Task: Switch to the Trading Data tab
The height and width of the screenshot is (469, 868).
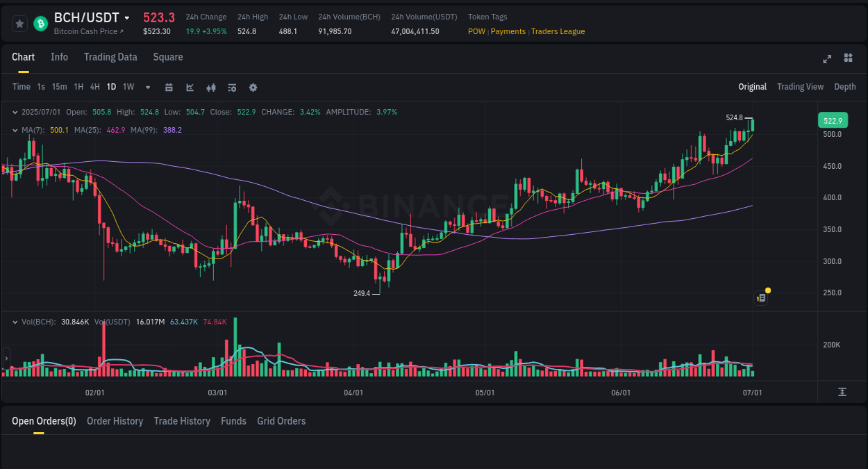Action: tap(110, 57)
